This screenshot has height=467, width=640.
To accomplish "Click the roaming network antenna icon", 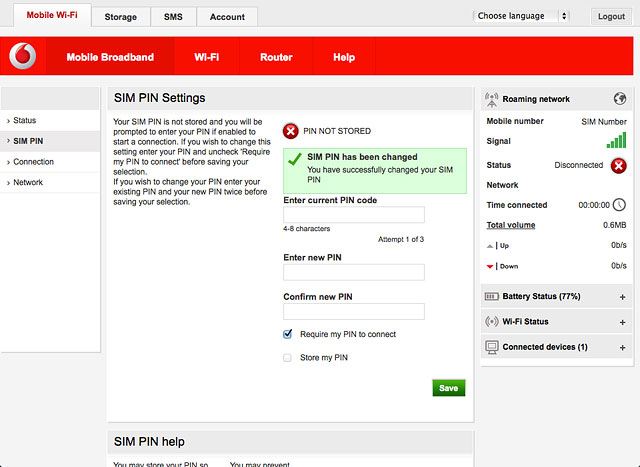I will click(x=491, y=99).
